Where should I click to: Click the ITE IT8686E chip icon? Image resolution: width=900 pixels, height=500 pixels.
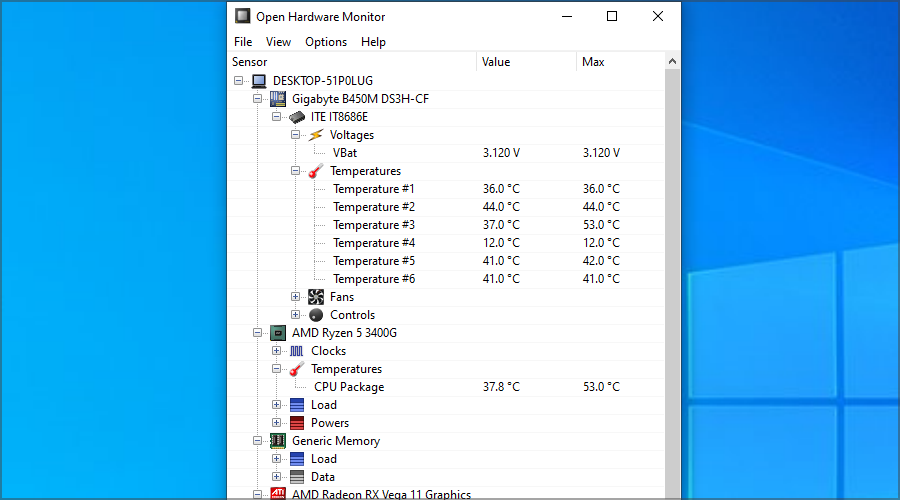click(x=297, y=117)
